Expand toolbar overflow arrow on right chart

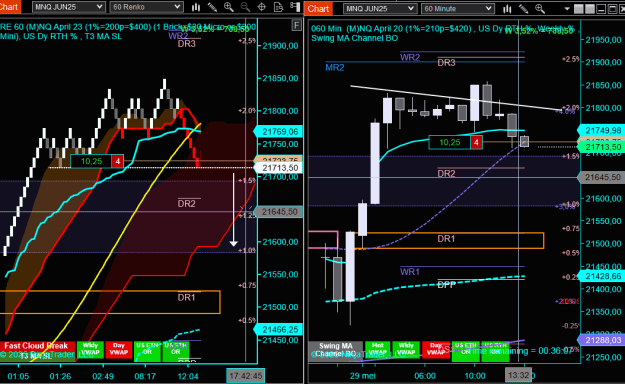click(x=567, y=9)
